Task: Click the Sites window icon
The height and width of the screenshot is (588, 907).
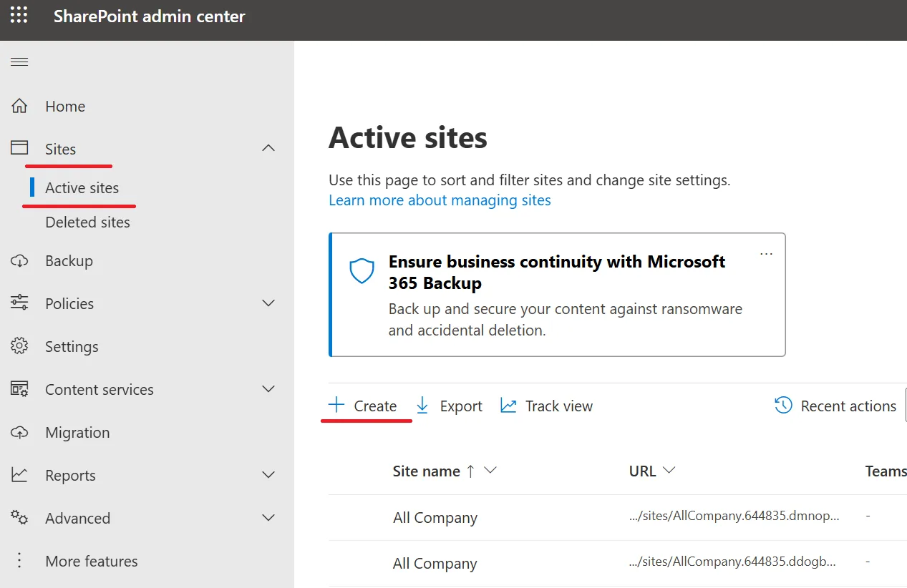Action: (x=19, y=148)
